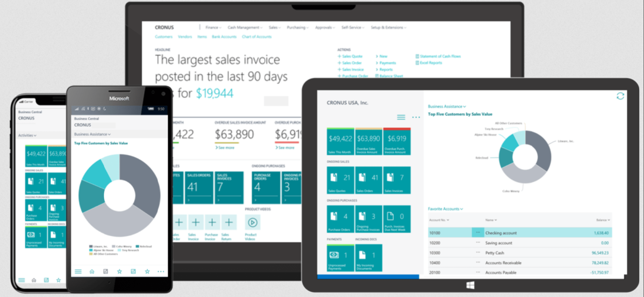The height and width of the screenshot is (297, 644).
Task: Open Statement of Cash Flows report
Action: click(x=440, y=56)
